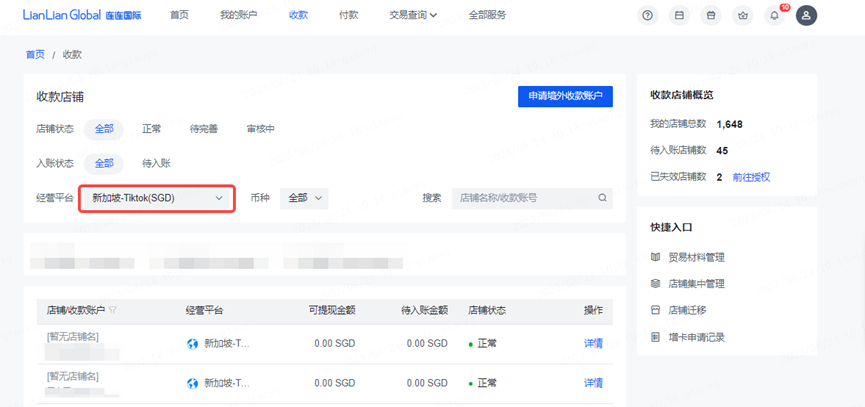
Task: Click the 店铺迁移 store icon
Action: coord(655,310)
